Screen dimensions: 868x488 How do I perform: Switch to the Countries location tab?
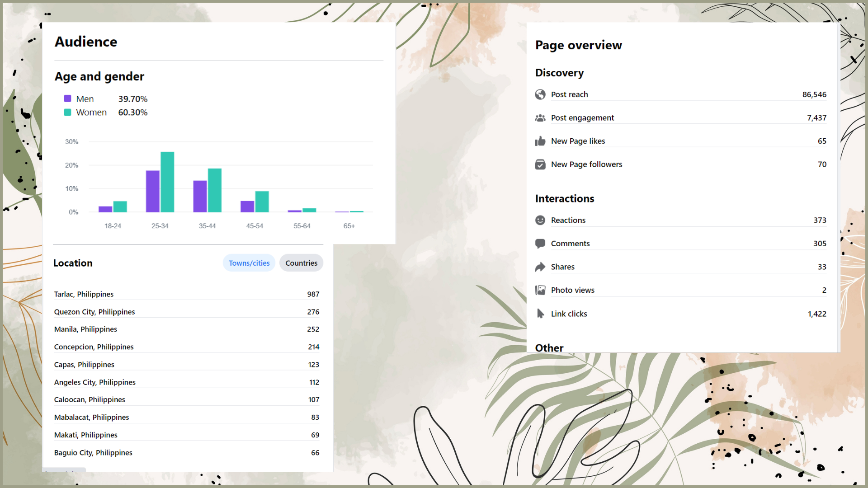pyautogui.click(x=301, y=263)
